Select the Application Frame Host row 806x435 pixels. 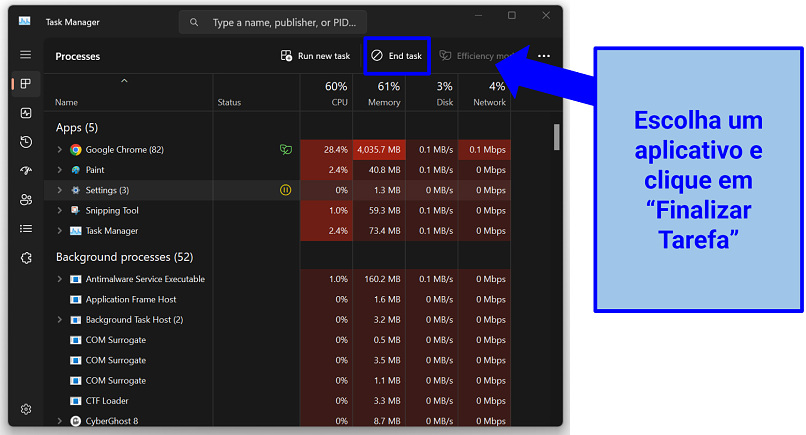click(x=278, y=299)
